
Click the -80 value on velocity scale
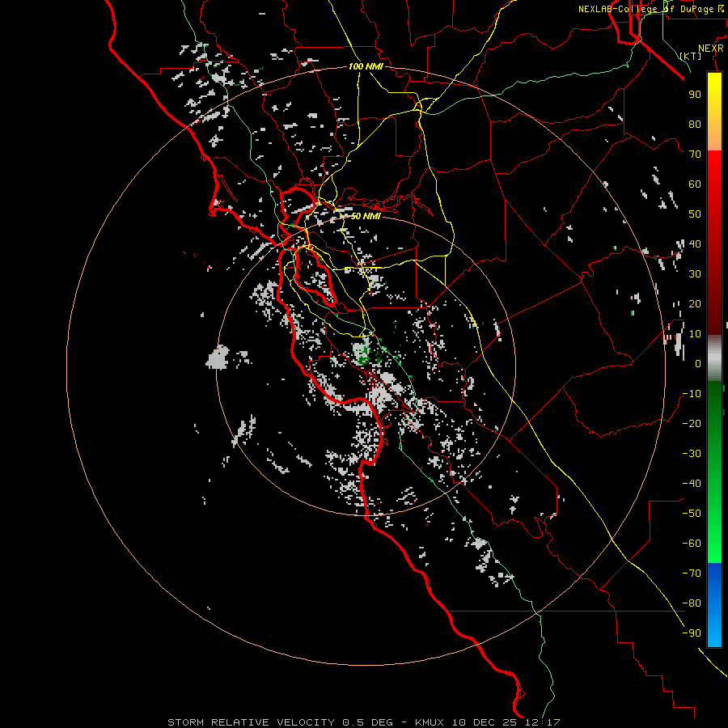tap(692, 603)
